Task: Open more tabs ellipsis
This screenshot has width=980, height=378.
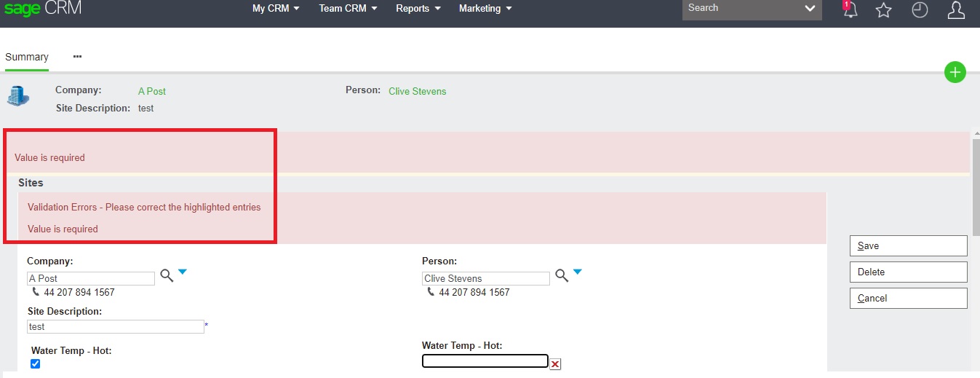Action: click(77, 56)
